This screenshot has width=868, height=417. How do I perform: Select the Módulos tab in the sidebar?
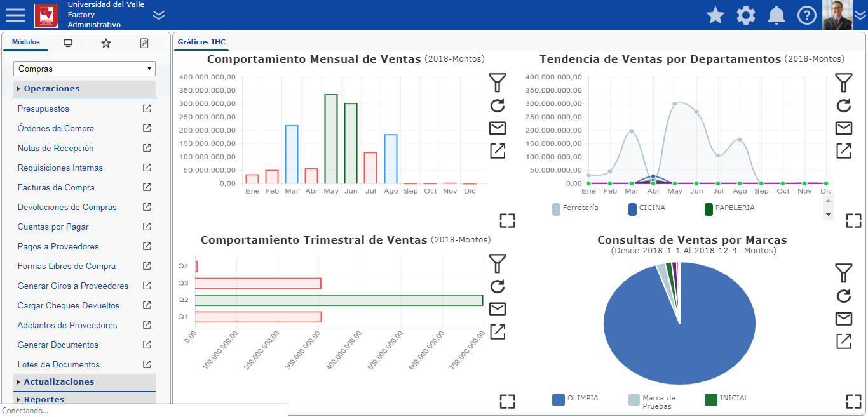click(x=25, y=41)
